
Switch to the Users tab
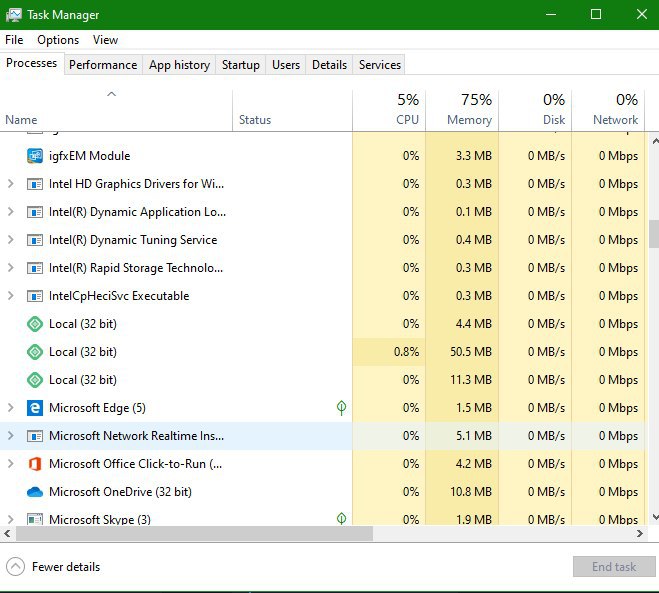(286, 65)
